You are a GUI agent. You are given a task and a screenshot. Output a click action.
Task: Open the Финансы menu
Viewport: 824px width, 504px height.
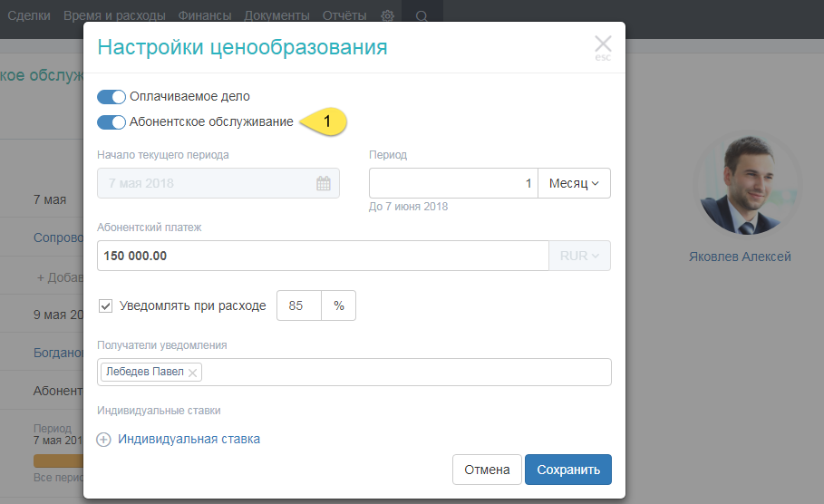click(204, 16)
